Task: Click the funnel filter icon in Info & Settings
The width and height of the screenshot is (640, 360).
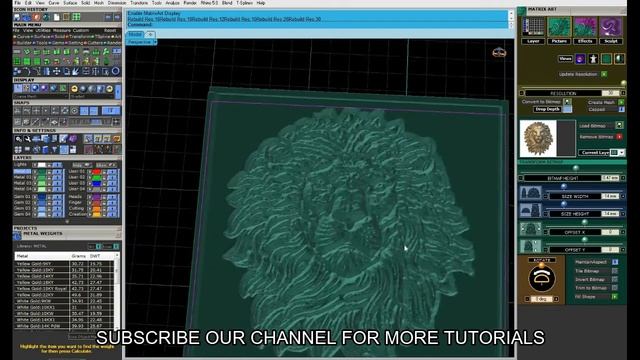Action: pyautogui.click(x=54, y=150)
